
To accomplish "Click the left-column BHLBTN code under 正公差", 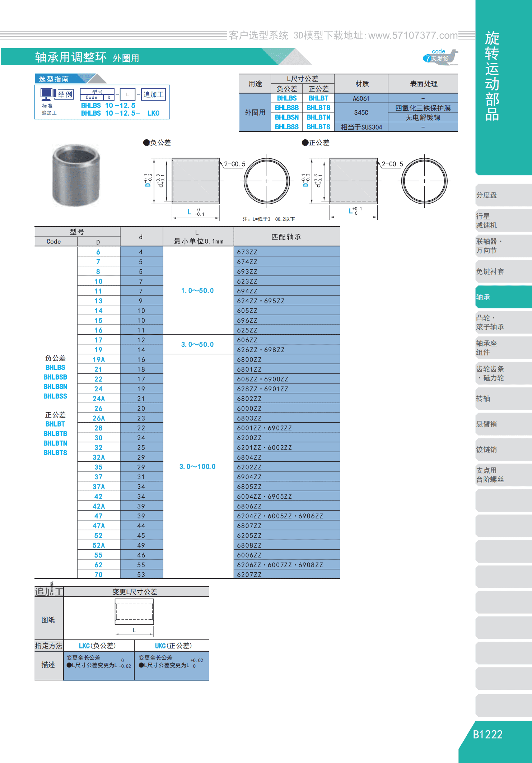I will [x=55, y=443].
